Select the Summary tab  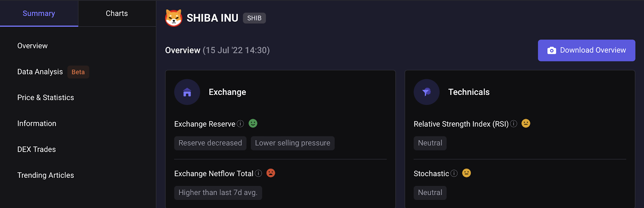tap(39, 13)
